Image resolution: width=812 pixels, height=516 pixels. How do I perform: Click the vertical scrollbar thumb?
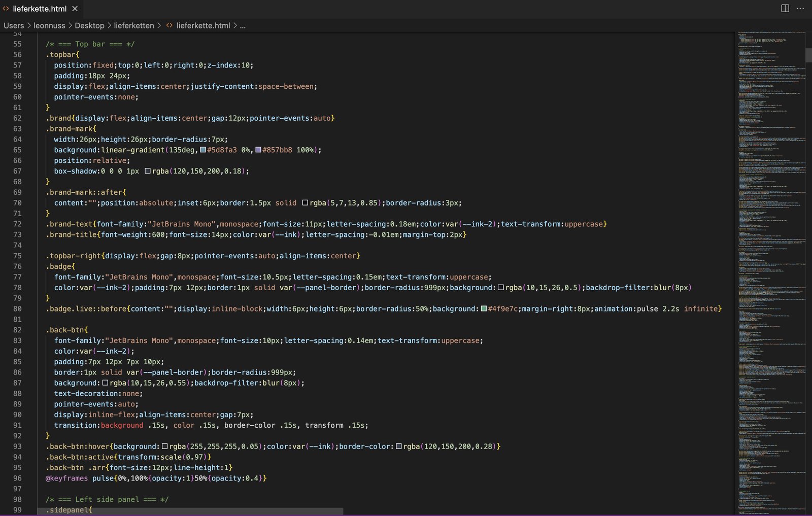pos(809,55)
